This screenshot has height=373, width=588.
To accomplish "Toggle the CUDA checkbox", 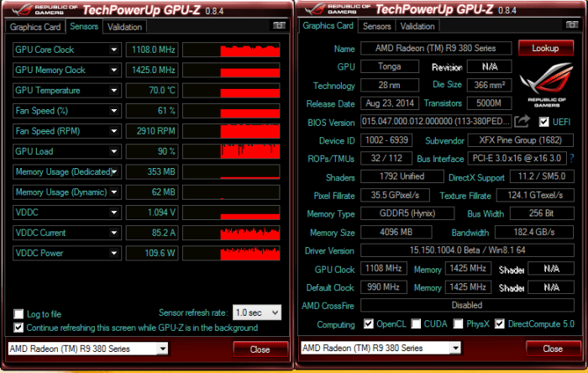I will [416, 324].
